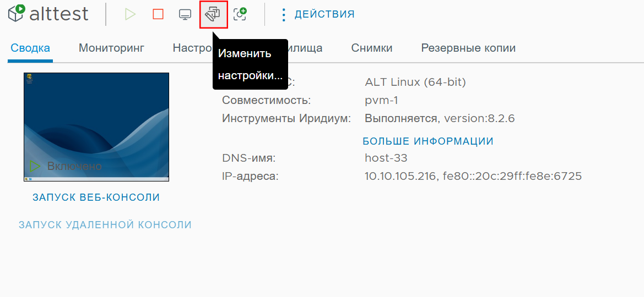Click the DNS-имя: label
644x297 pixels.
[249, 158]
